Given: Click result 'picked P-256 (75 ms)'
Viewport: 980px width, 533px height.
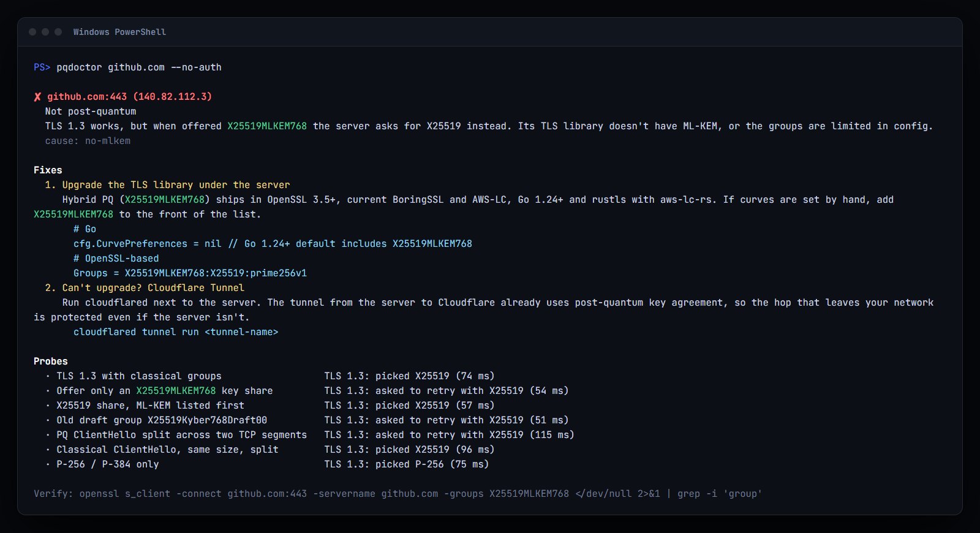Looking at the screenshot, I should click(x=432, y=464).
